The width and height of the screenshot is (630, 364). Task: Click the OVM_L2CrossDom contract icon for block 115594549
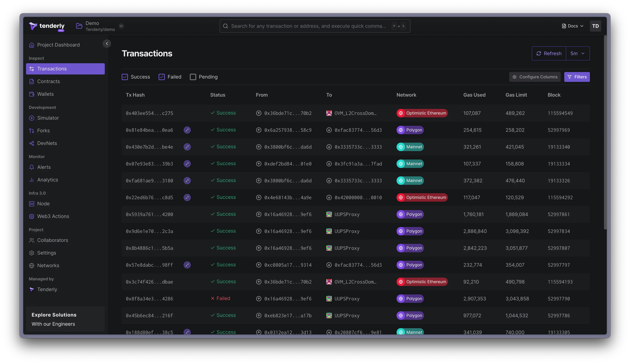pyautogui.click(x=329, y=113)
